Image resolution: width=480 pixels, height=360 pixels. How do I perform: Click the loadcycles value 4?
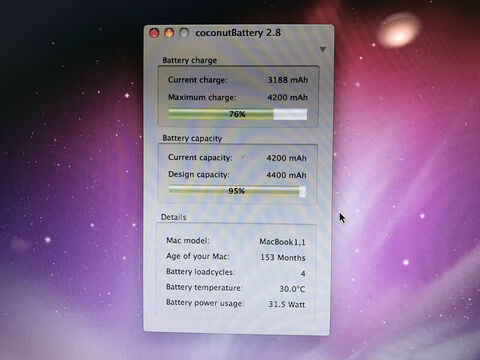coord(303,274)
